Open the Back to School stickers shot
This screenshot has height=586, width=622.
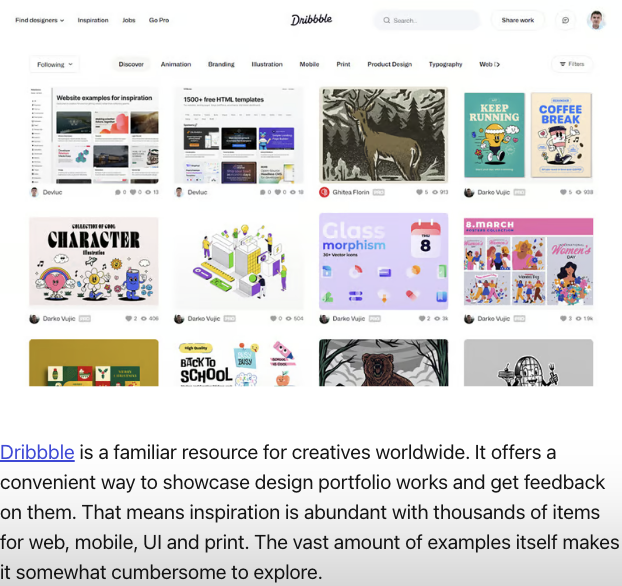[x=239, y=363]
